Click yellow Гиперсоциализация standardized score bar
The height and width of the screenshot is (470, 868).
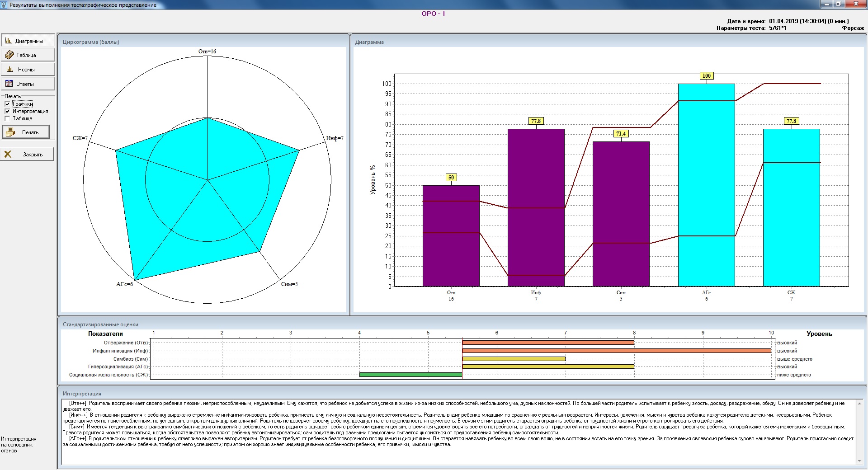548,367
